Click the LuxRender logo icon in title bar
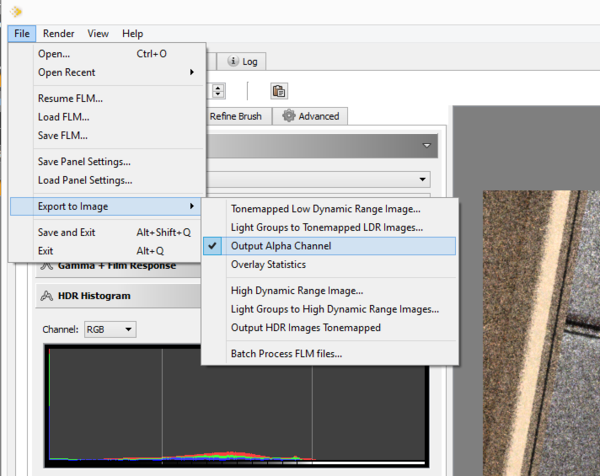The height and width of the screenshot is (476, 600). click(15, 12)
